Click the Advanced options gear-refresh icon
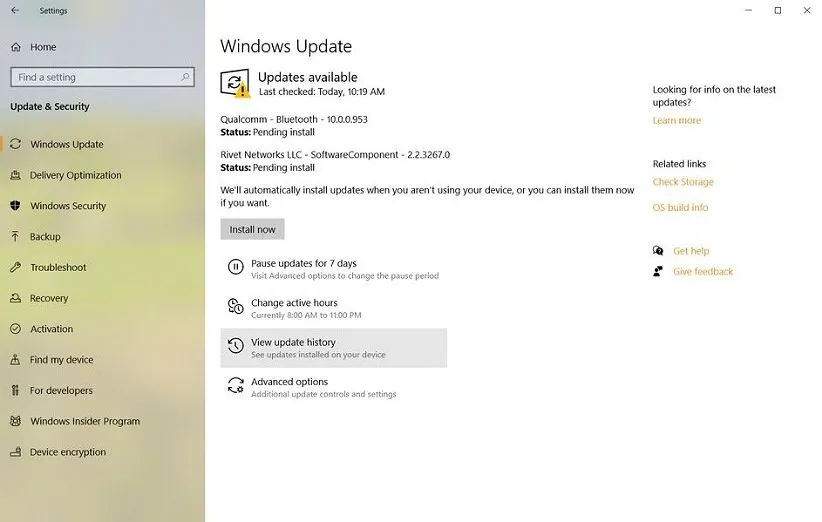The image size is (822, 522). click(235, 385)
